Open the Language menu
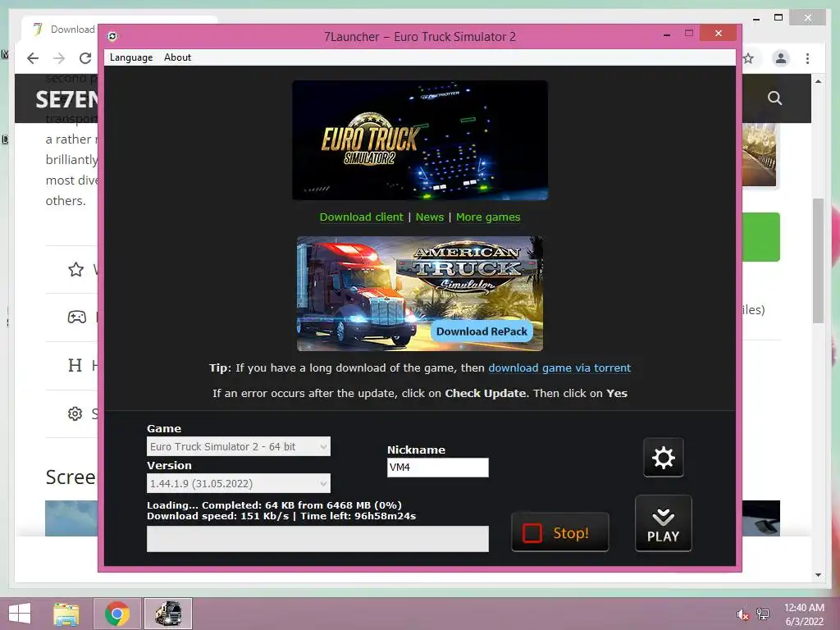This screenshot has height=630, width=840. click(x=131, y=57)
